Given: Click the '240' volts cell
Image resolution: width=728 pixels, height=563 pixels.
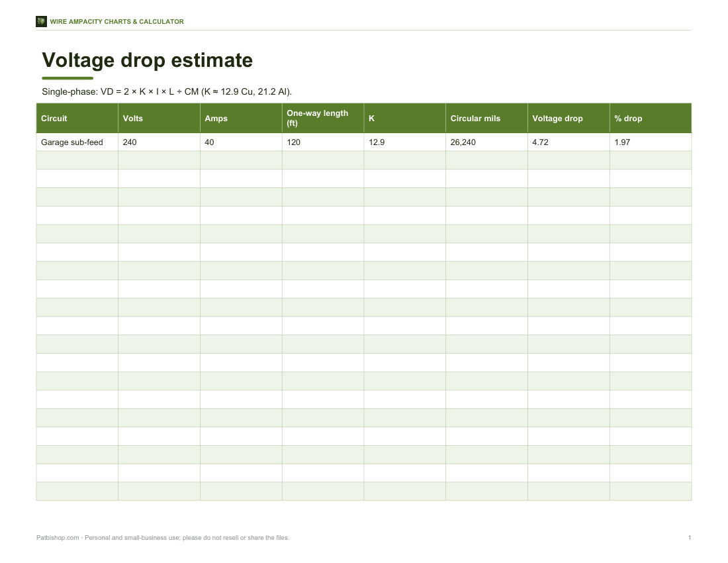Looking at the screenshot, I should tap(159, 142).
